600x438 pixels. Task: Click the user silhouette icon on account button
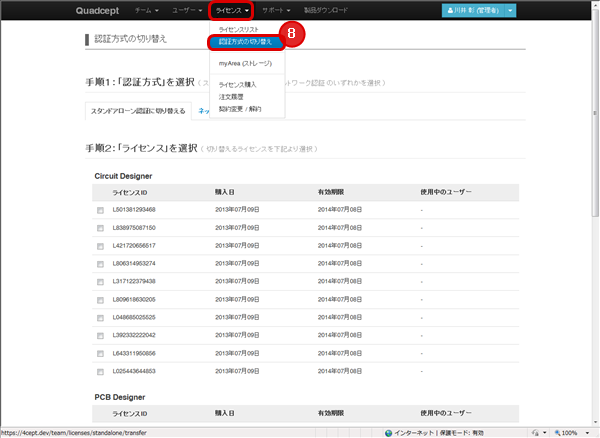(450, 11)
